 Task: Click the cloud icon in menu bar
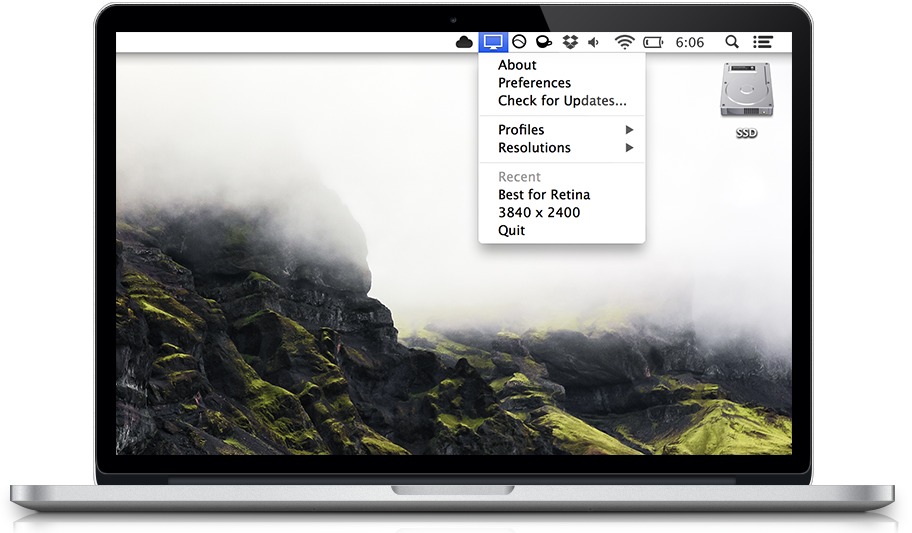coord(464,42)
